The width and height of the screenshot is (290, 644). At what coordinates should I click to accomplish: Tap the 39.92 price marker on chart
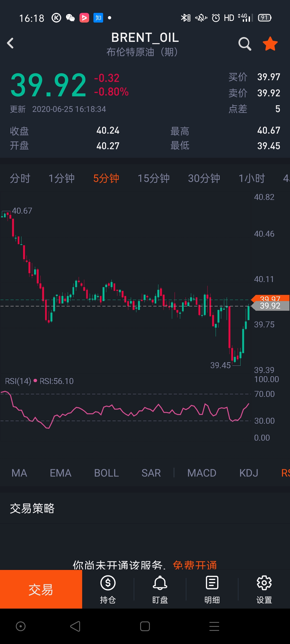(x=270, y=306)
